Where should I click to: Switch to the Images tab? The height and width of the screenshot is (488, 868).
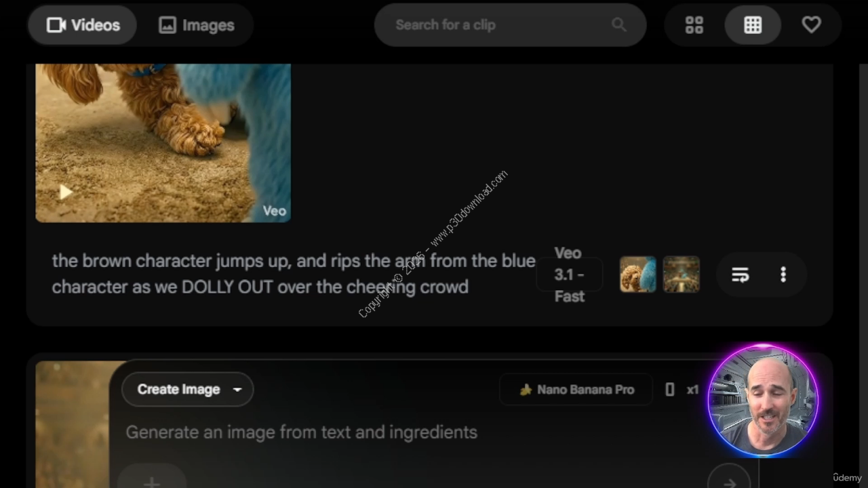tap(196, 25)
